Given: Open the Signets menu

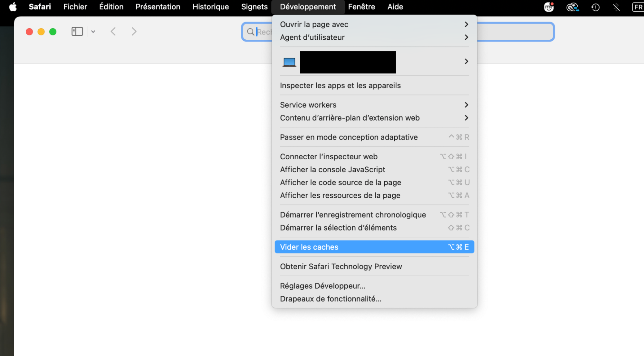Looking at the screenshot, I should (x=254, y=7).
